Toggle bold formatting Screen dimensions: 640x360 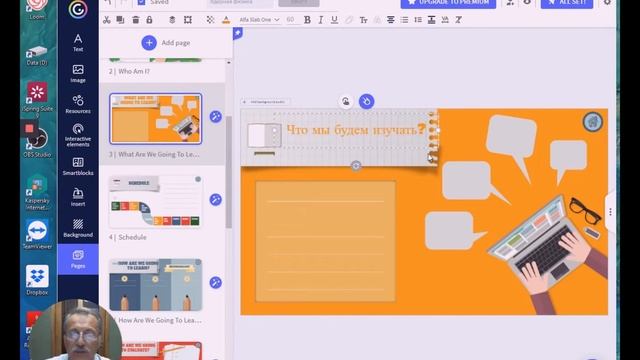click(307, 20)
